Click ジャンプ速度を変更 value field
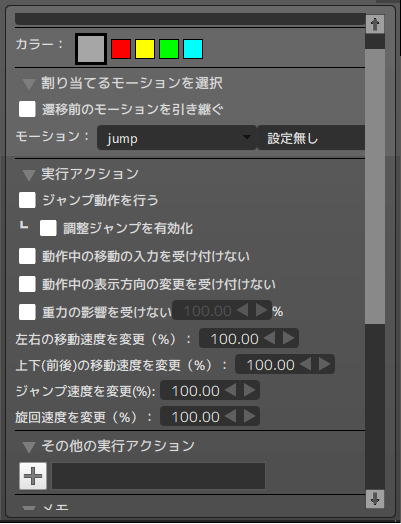 tap(195, 390)
